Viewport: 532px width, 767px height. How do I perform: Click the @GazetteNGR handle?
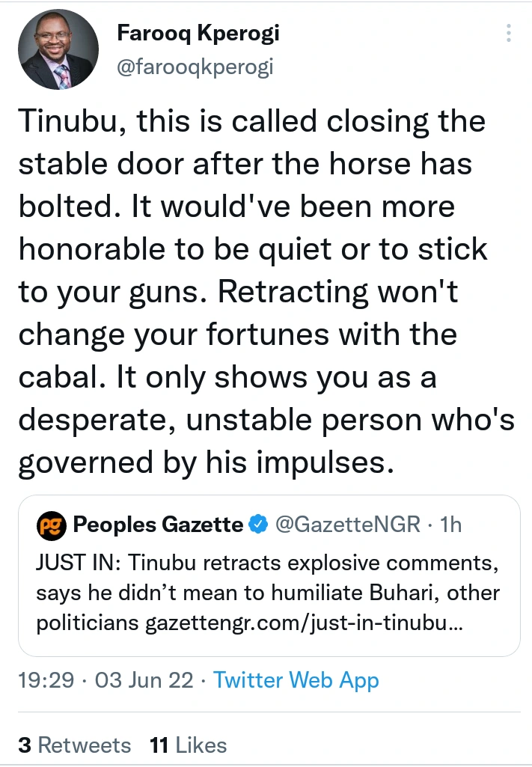348,525
